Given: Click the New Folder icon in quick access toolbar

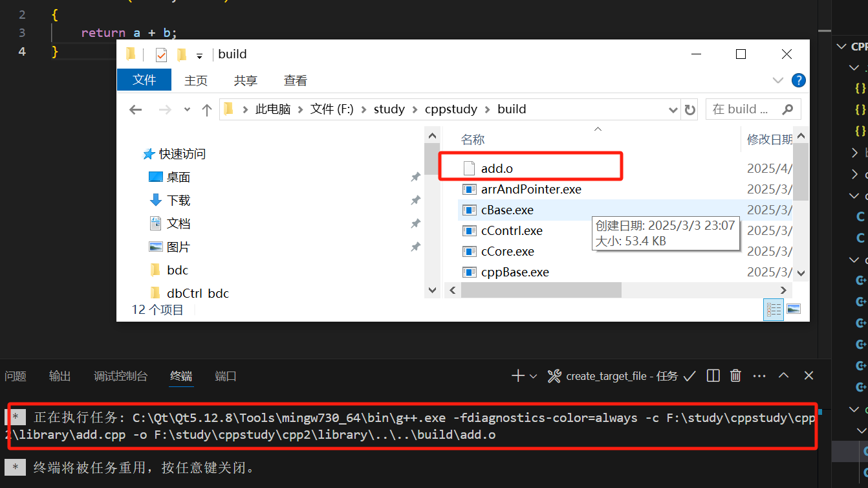Looking at the screenshot, I should (x=182, y=55).
